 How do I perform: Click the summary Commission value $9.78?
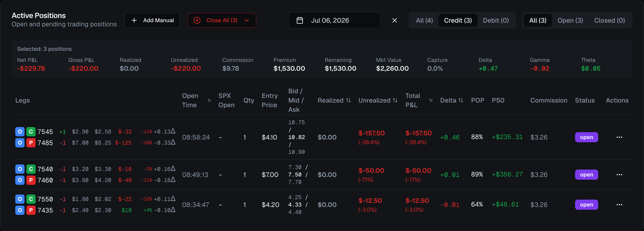click(230, 68)
